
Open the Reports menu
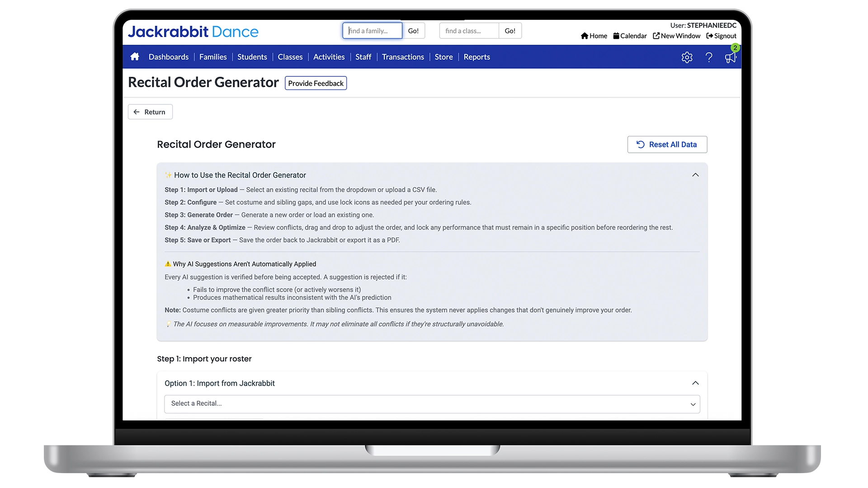coord(476,57)
